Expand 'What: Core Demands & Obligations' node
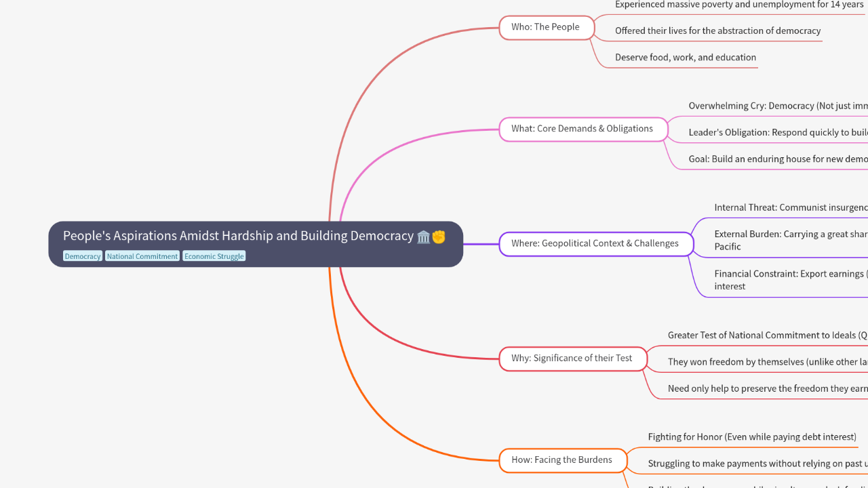The height and width of the screenshot is (488, 868). point(583,129)
